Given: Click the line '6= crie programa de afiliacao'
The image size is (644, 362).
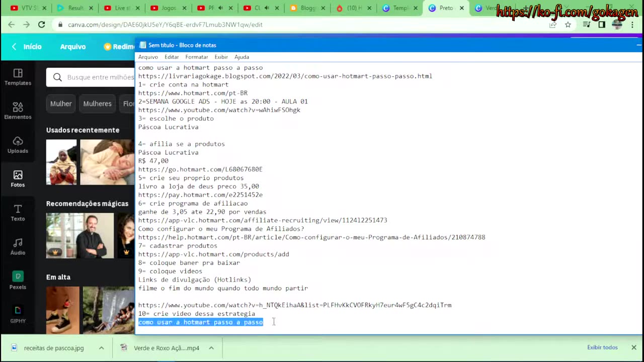Looking at the screenshot, I should [193, 203].
